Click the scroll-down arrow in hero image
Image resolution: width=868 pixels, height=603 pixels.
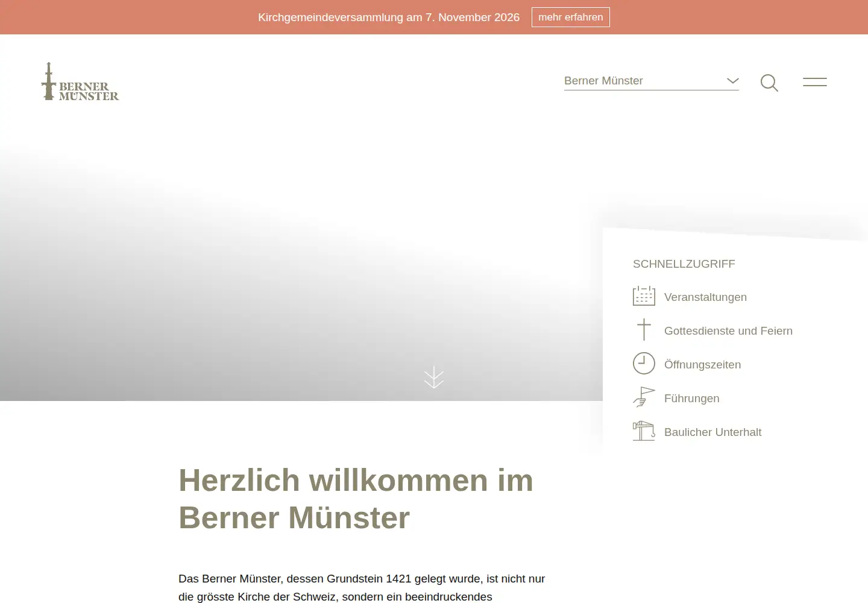[434, 377]
